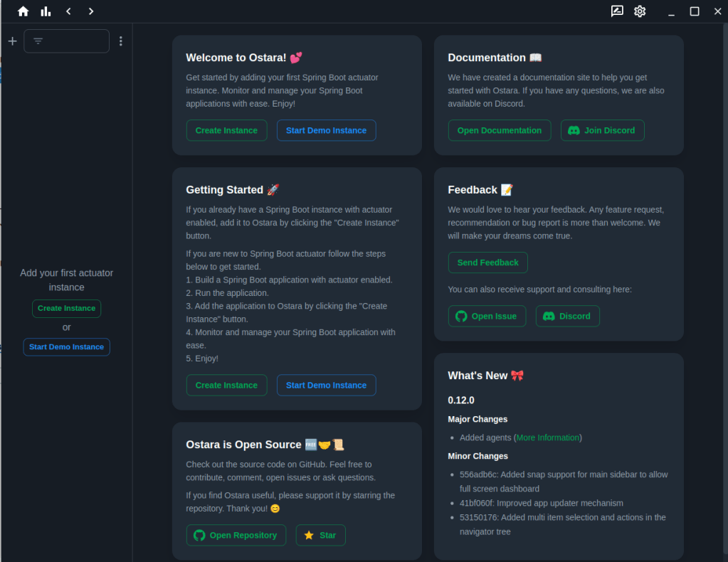Follow the More Information link
728x562 pixels.
(547, 438)
